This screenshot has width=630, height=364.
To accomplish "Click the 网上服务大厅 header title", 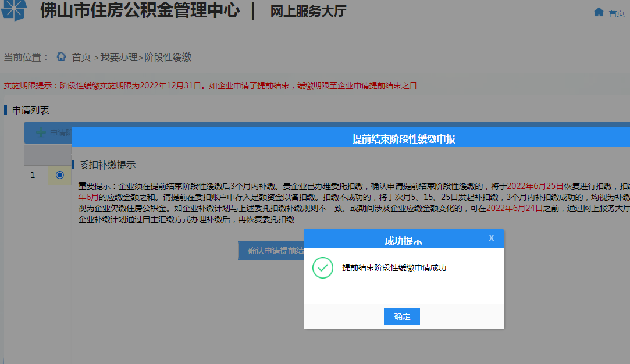I will [x=308, y=11].
